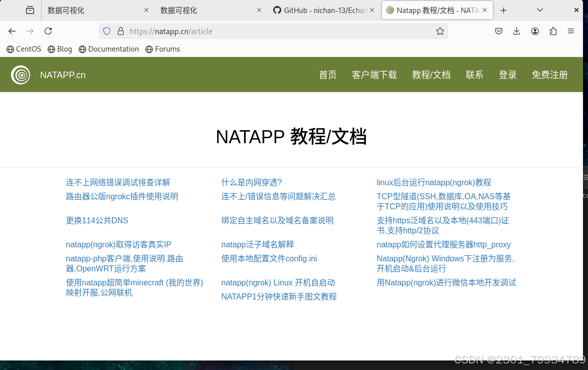
Task: Reload the current page
Action: click(48, 31)
